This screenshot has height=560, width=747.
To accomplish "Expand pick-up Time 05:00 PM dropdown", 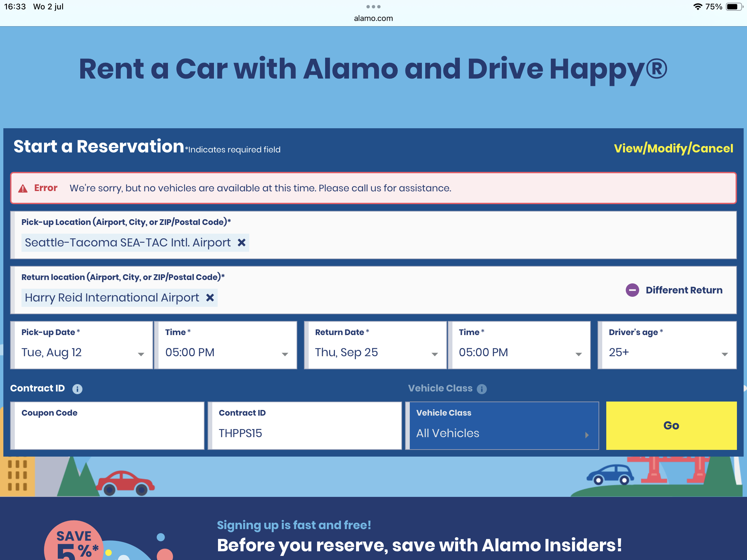I will coord(226,353).
